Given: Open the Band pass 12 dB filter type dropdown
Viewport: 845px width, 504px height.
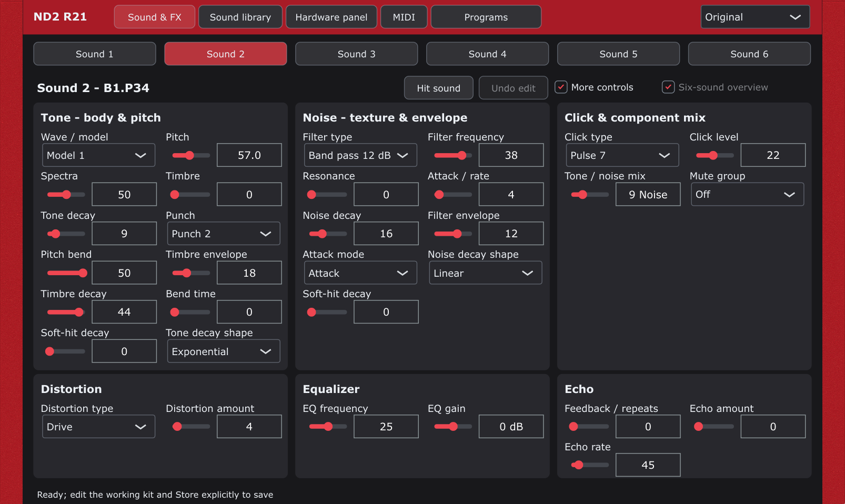Looking at the screenshot, I should [360, 155].
